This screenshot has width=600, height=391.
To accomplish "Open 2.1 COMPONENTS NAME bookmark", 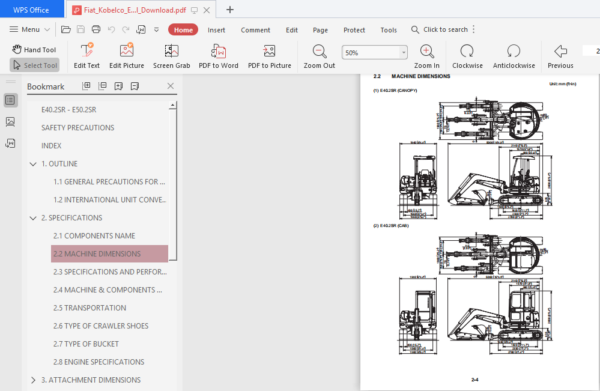I will pos(94,236).
